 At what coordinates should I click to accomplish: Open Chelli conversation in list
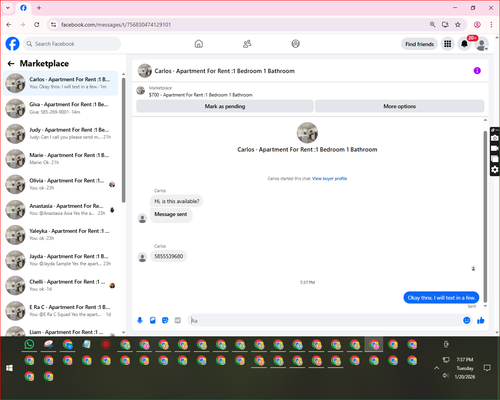[61, 285]
